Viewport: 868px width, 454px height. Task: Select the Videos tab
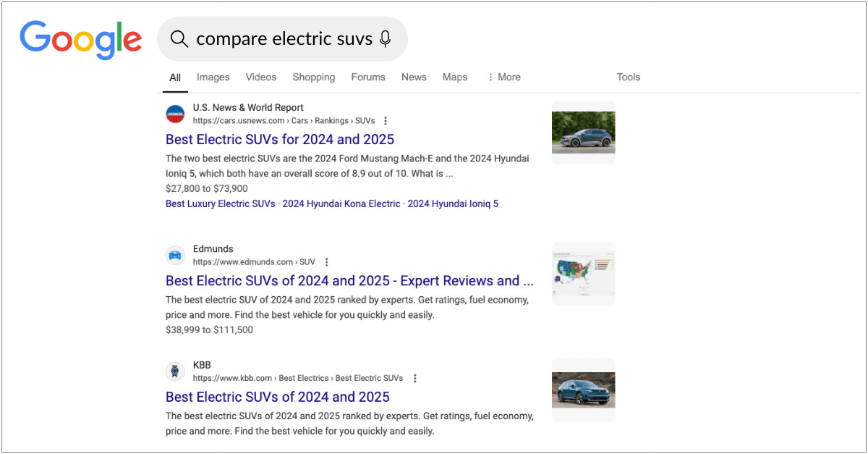pyautogui.click(x=260, y=77)
